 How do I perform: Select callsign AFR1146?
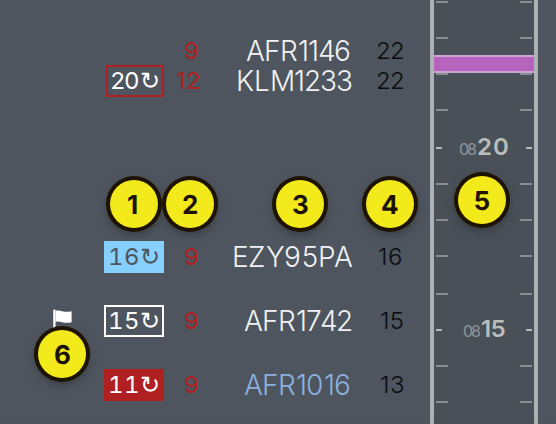298,51
